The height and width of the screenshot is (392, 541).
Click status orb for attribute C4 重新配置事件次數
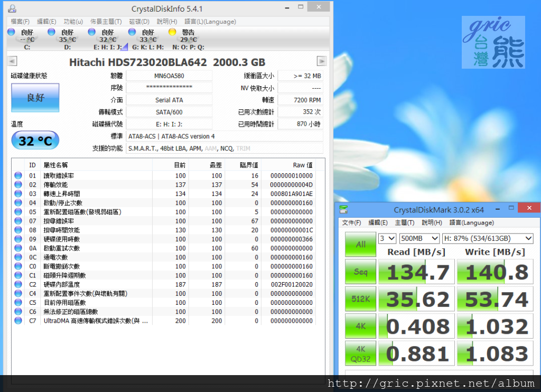pos(18,293)
